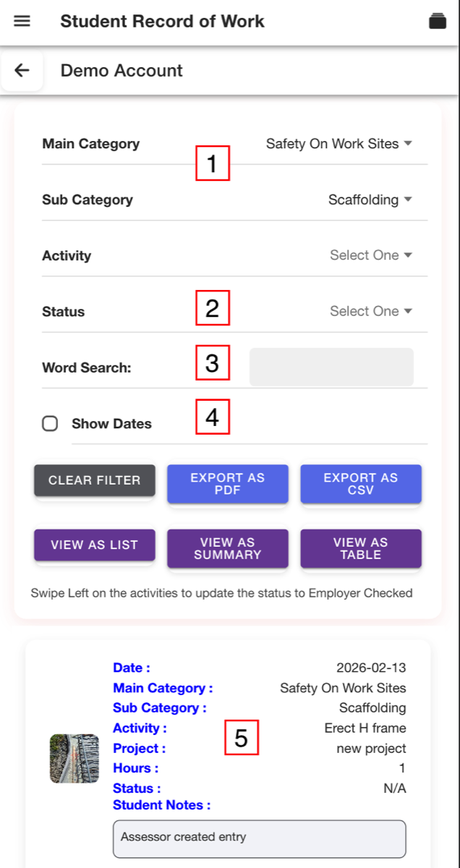Expand the Activity Select One dropdown
This screenshot has width=460, height=868.
click(371, 255)
